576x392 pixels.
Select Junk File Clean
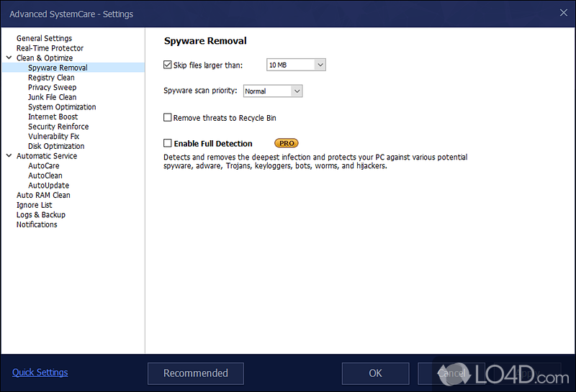tap(52, 97)
